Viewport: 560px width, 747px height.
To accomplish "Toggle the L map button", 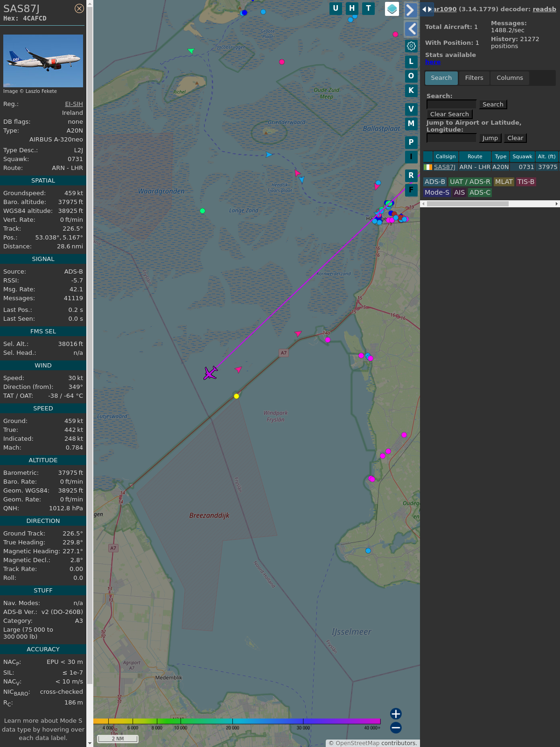I will coord(411,62).
